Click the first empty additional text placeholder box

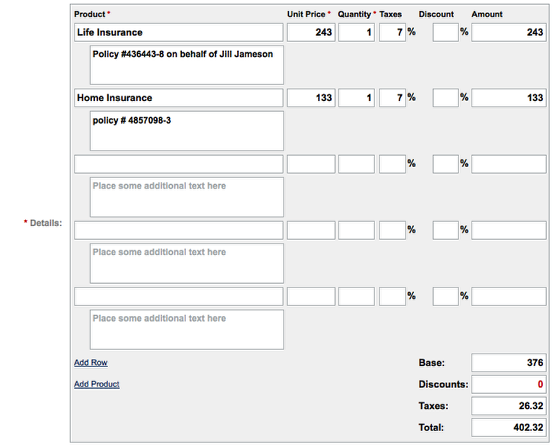(187, 197)
